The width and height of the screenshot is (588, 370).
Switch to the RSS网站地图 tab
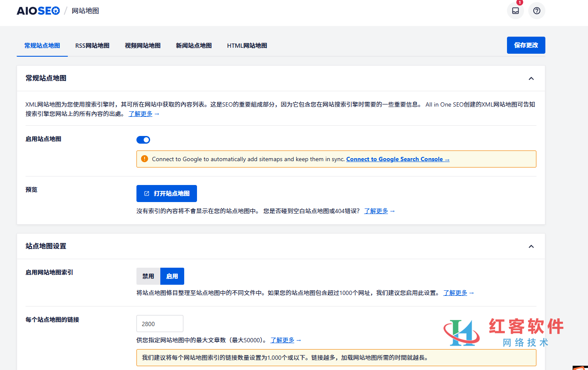point(93,46)
